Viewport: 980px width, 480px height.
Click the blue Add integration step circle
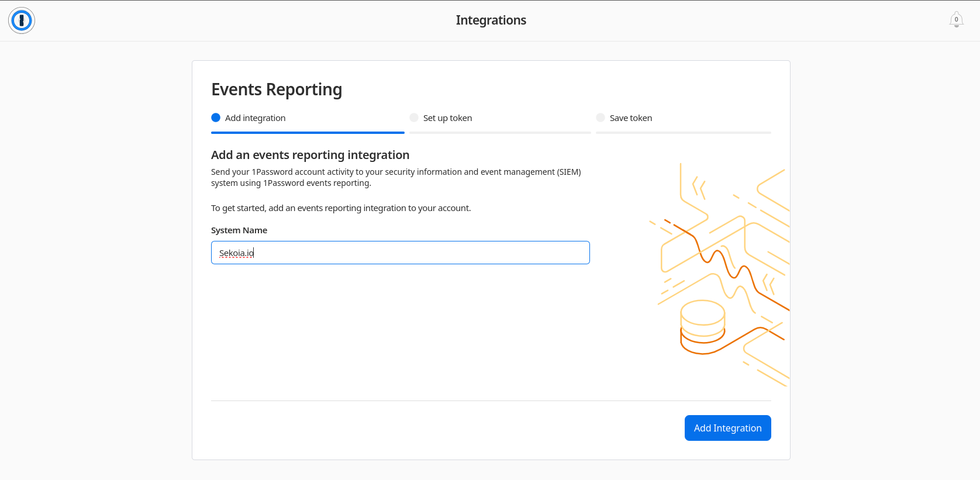[216, 118]
